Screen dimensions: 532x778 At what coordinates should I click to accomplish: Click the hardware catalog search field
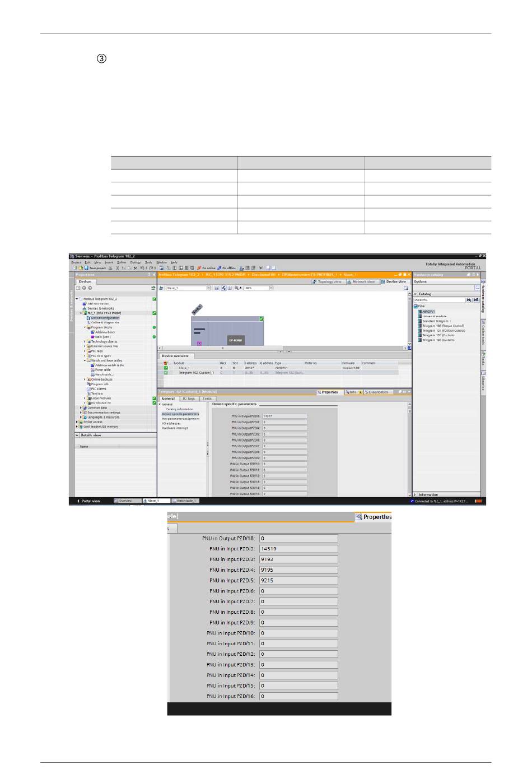click(440, 300)
